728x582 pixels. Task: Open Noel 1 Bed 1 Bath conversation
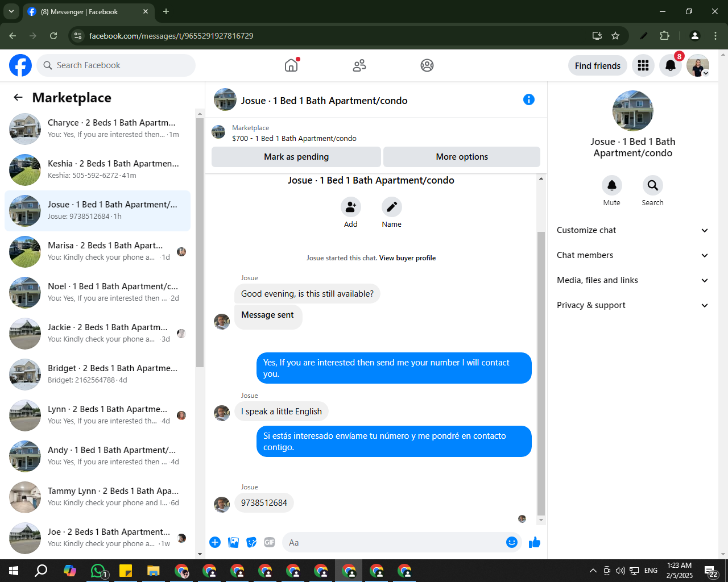tap(98, 292)
